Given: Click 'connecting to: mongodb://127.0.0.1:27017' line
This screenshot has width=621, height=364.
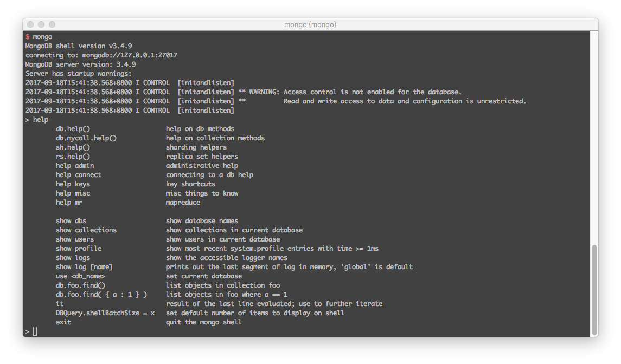Looking at the screenshot, I should pyautogui.click(x=101, y=55).
